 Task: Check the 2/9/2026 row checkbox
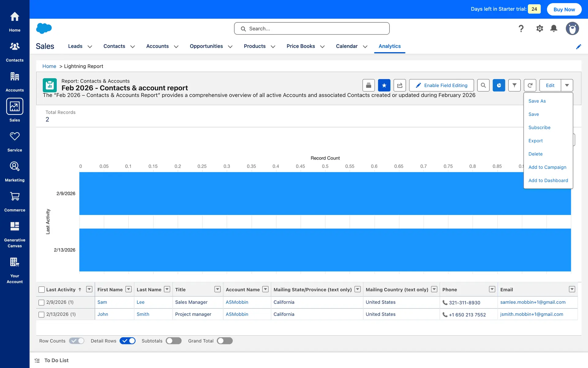41,302
